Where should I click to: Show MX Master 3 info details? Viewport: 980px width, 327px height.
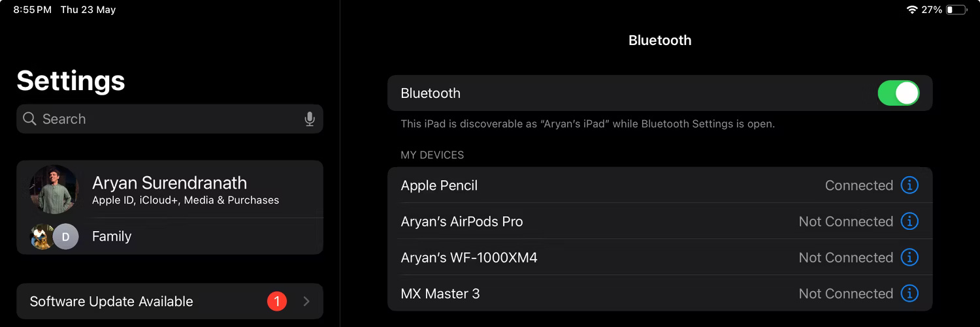(909, 294)
